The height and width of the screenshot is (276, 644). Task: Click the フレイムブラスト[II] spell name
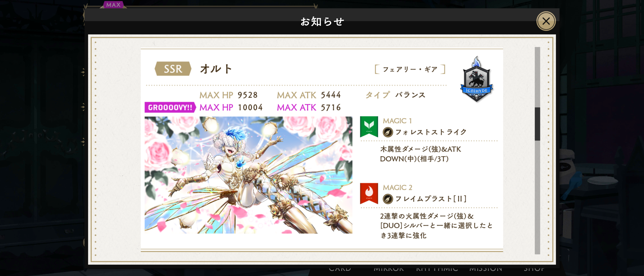[431, 199]
